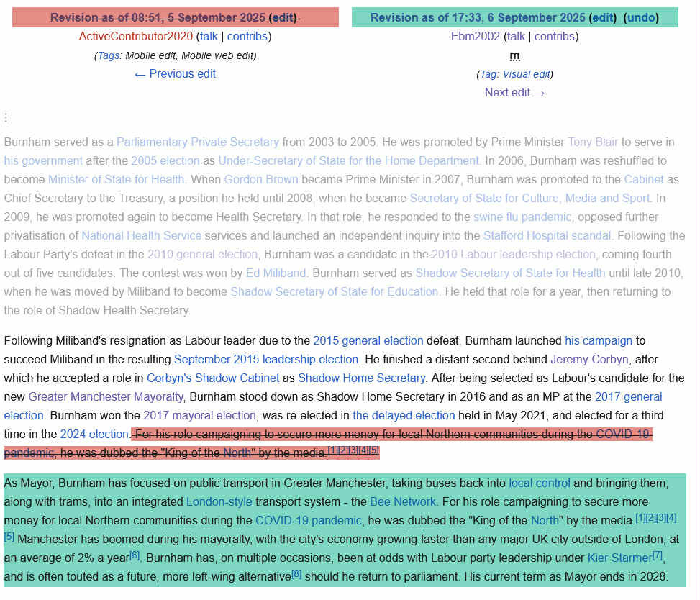Click edit on the 5 September 2025 revision
This screenshot has height=600, width=700.
[283, 17]
